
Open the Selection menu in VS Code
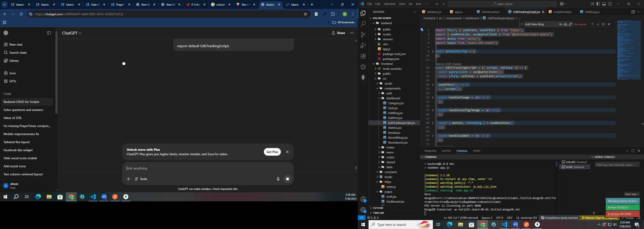pyautogui.click(x=390, y=4)
